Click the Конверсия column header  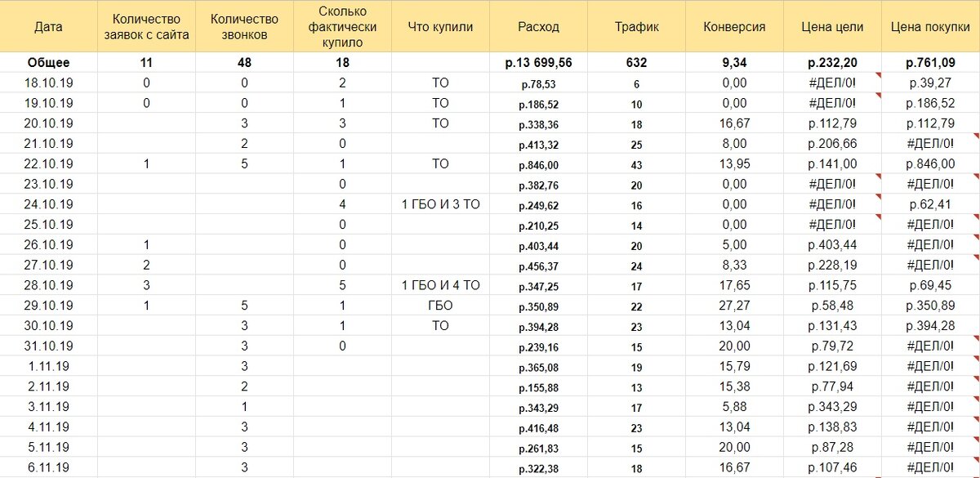[x=733, y=25]
